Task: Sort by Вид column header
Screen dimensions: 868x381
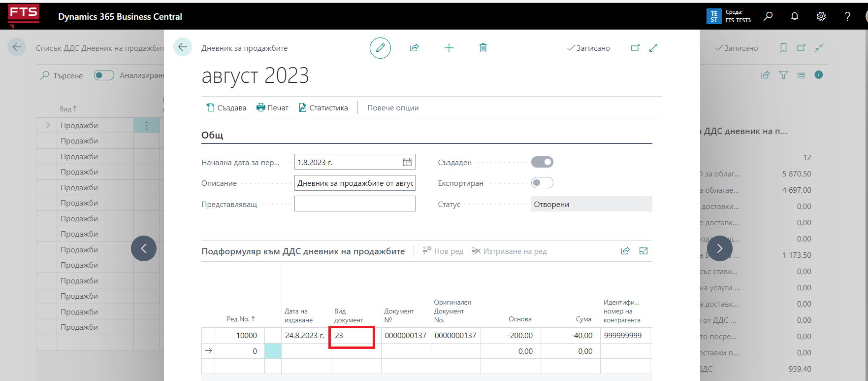Action: [68, 109]
